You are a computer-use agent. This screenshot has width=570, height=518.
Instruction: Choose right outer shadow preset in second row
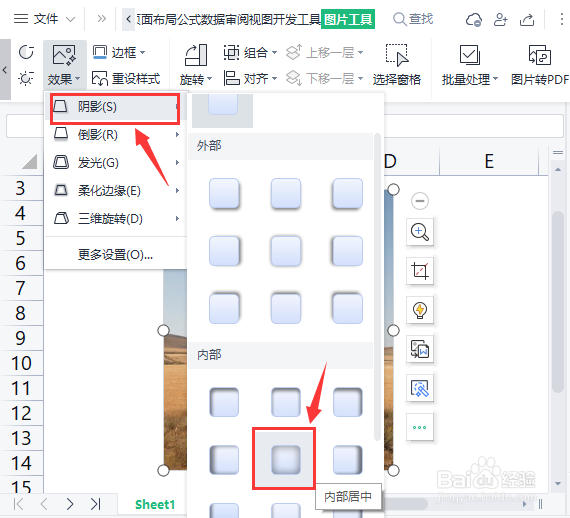(x=347, y=251)
